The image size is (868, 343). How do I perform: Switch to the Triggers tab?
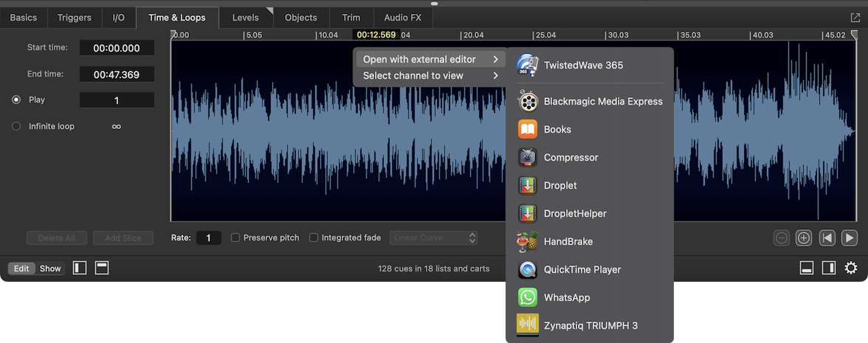pyautogui.click(x=74, y=18)
